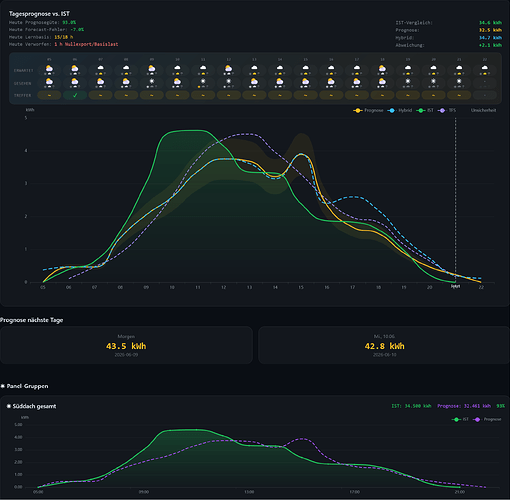
Task: Toggle Prognose series in Süddach gesamt legend
Action: (487, 419)
